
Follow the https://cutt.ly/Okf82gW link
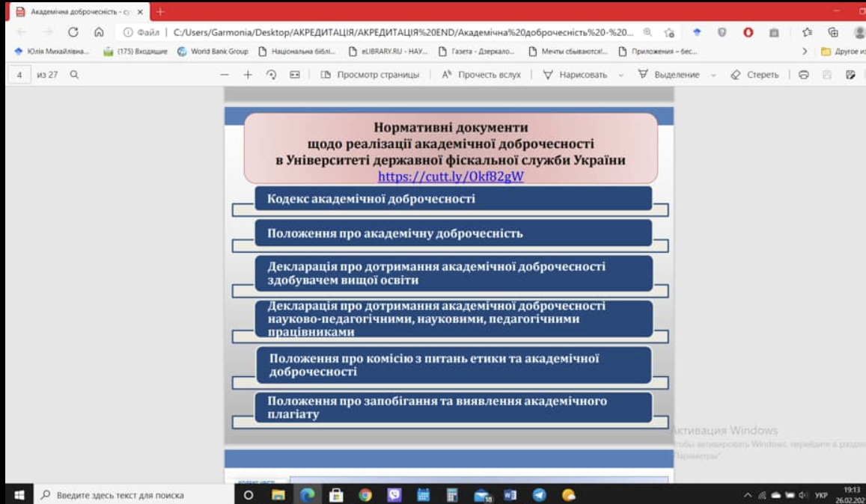(x=451, y=176)
